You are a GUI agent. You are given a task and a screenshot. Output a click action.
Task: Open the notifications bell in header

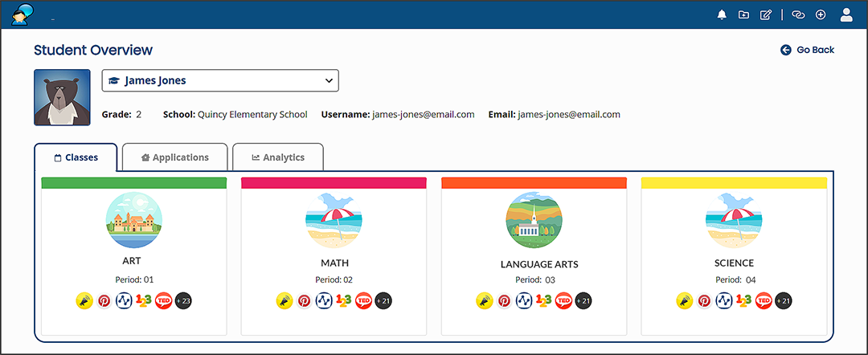pos(721,15)
